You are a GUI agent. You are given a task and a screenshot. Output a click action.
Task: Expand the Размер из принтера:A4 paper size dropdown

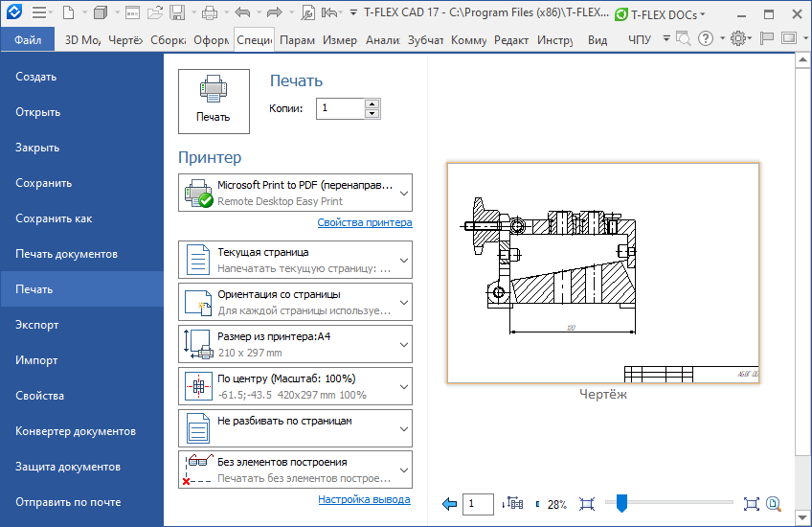pos(404,344)
